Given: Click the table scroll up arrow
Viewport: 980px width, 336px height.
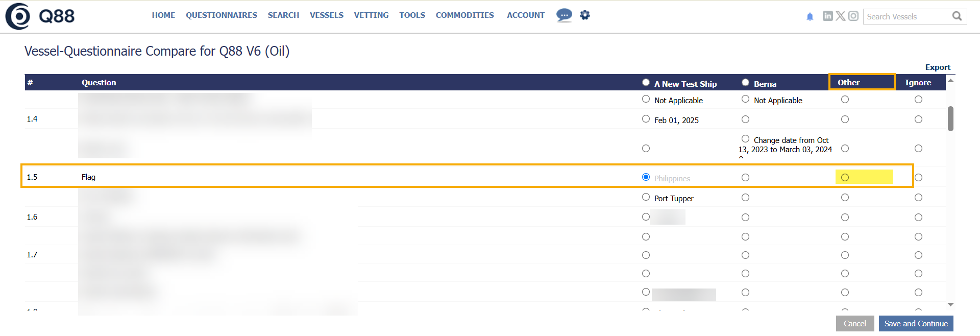Looking at the screenshot, I should (x=950, y=81).
